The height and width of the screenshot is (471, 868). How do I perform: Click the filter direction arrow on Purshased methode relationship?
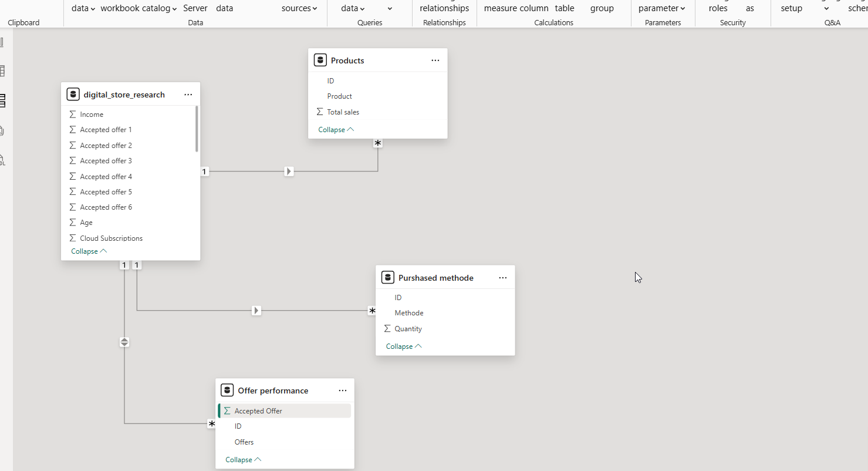click(x=256, y=310)
